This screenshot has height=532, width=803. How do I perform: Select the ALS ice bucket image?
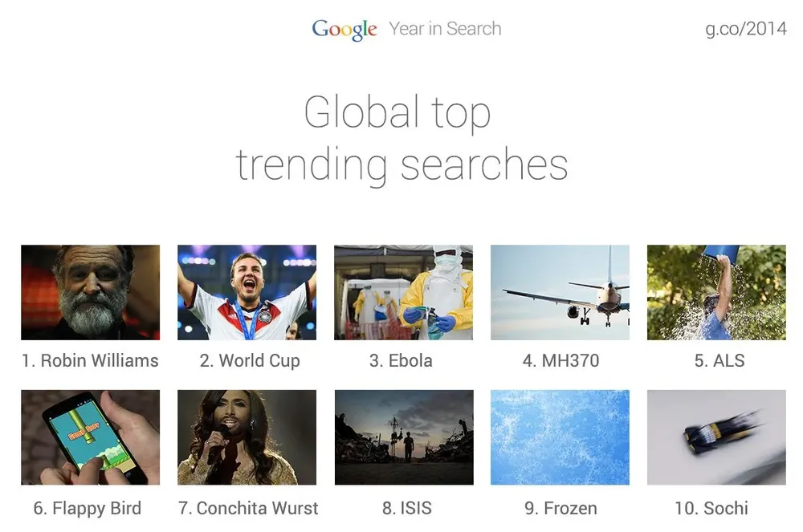coord(716,292)
